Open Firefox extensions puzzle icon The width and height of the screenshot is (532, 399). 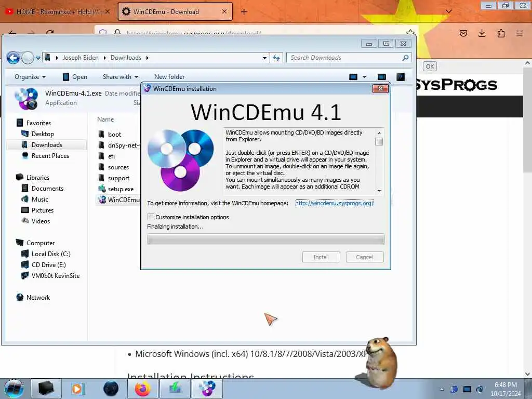click(x=501, y=33)
